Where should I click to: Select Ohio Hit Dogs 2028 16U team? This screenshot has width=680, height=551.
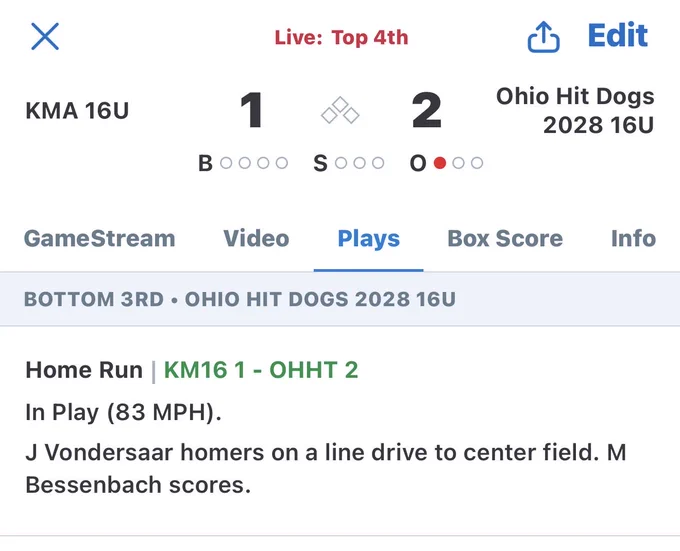[x=575, y=111]
